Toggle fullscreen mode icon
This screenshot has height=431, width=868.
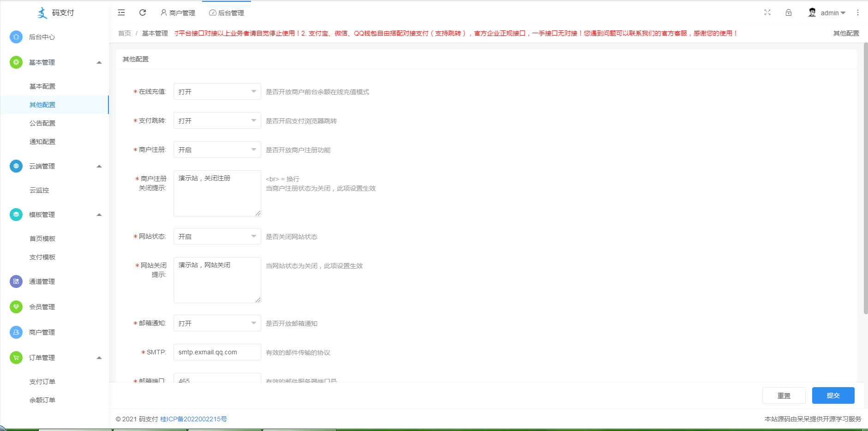coord(767,13)
